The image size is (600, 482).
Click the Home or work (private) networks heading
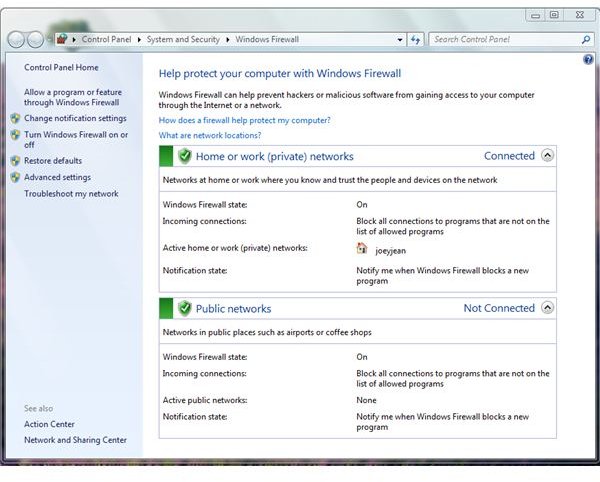275,156
